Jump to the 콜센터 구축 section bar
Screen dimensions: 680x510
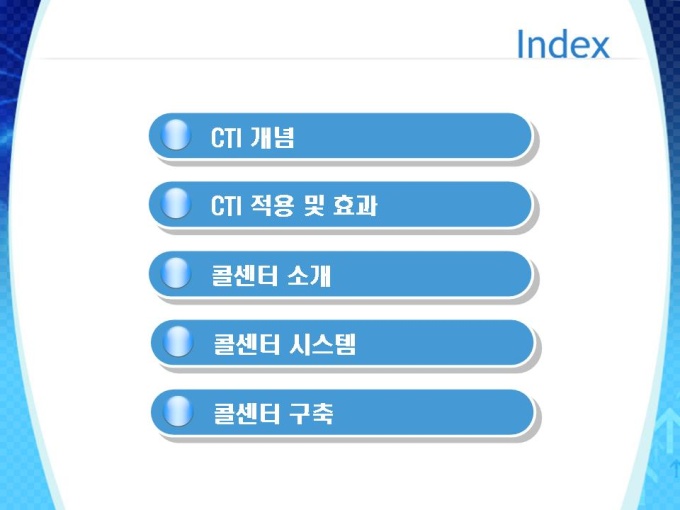[342, 412]
